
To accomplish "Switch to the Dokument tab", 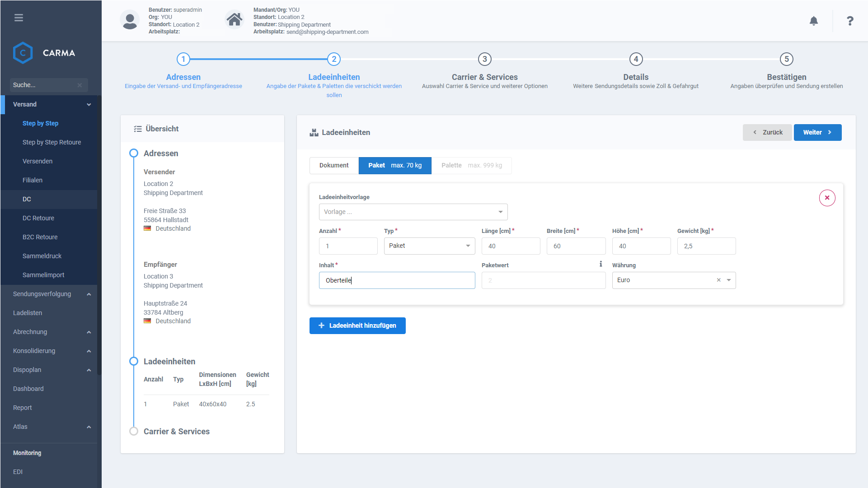I will pyautogui.click(x=334, y=166).
